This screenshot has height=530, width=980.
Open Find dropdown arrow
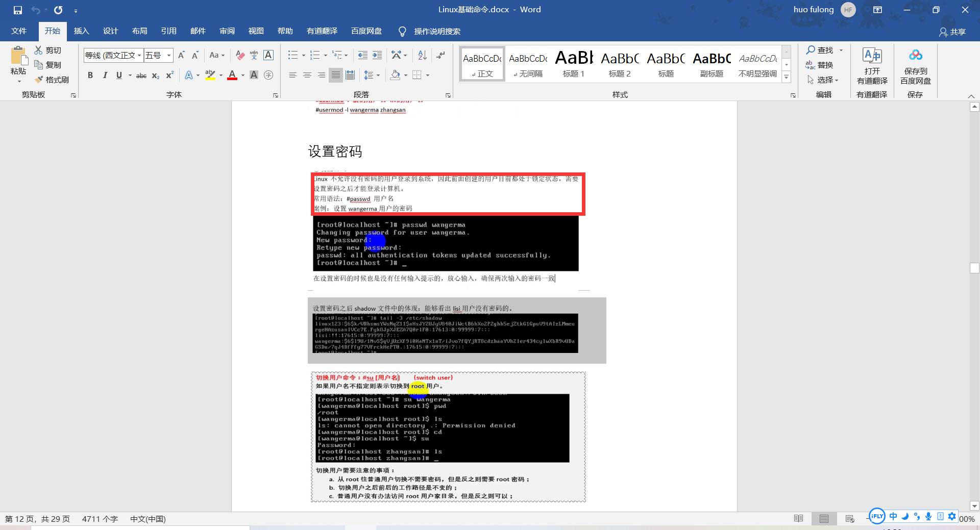click(841, 50)
